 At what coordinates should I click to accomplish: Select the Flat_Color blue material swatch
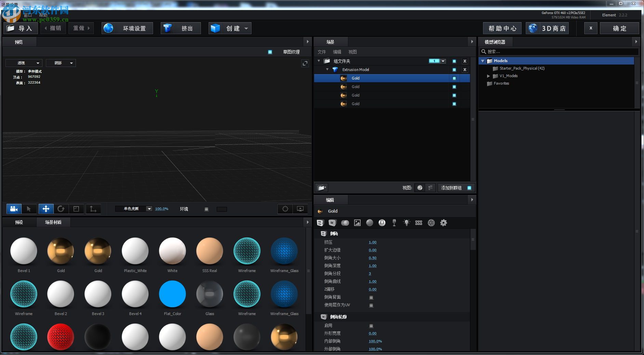click(172, 294)
